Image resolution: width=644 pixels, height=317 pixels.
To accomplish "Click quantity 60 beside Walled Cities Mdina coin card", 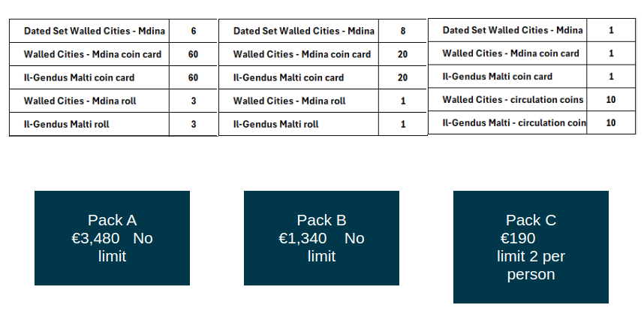I will click(x=193, y=55).
